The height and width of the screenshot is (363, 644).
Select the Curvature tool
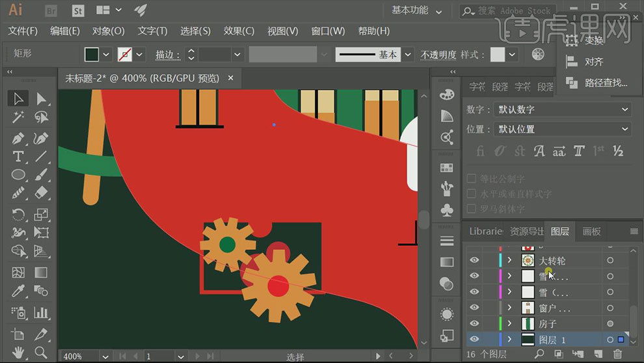(41, 138)
